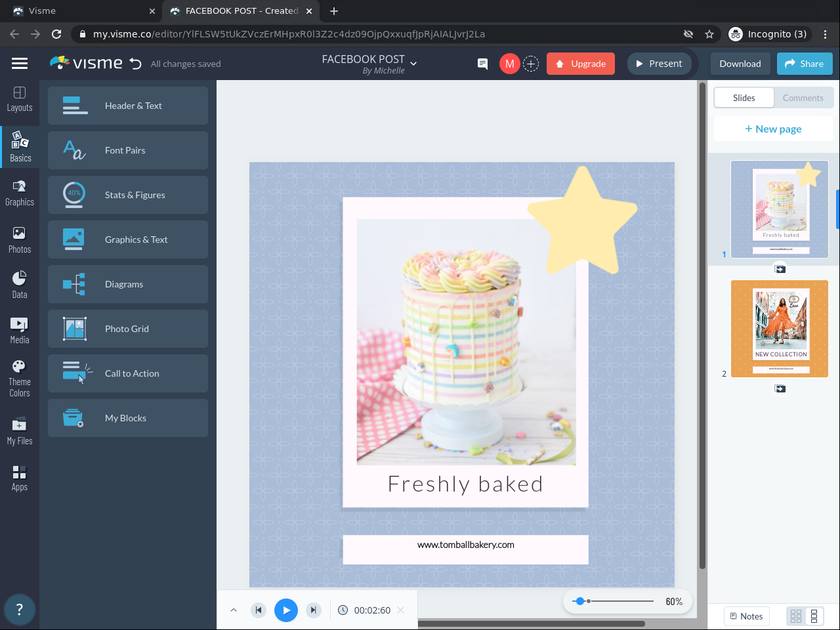Play the slide animation
840x630 pixels.
pos(286,610)
